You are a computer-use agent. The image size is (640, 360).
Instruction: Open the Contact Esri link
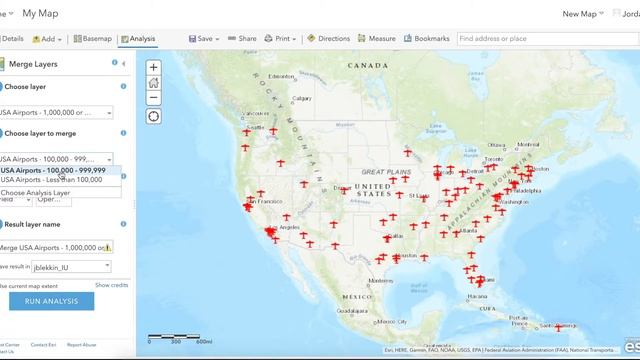pyautogui.click(x=43, y=345)
